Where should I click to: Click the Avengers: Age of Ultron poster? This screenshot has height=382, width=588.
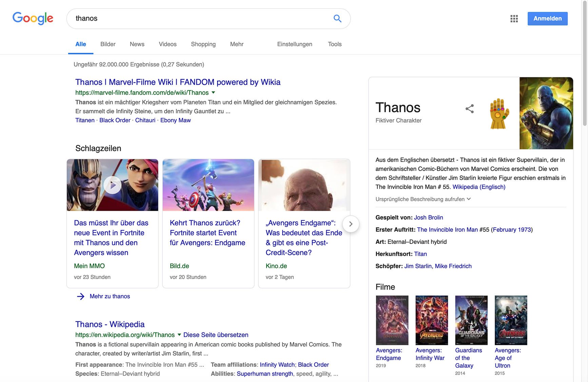pyautogui.click(x=511, y=320)
